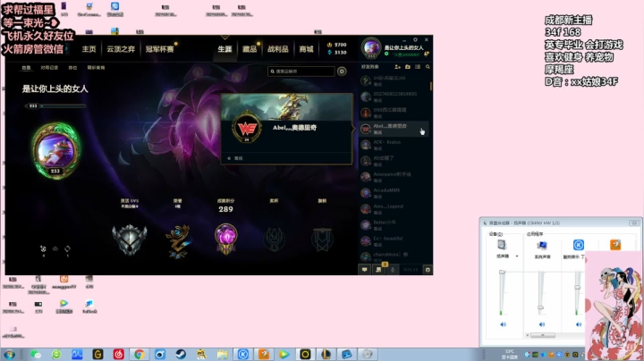Adjust the 系统声音 volume slider
This screenshot has height=361, width=644.
tap(540, 307)
